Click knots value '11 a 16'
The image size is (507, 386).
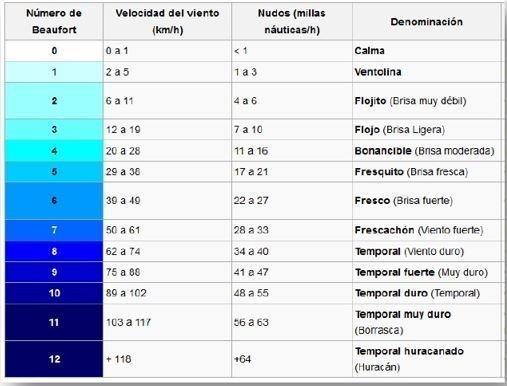tap(251, 151)
